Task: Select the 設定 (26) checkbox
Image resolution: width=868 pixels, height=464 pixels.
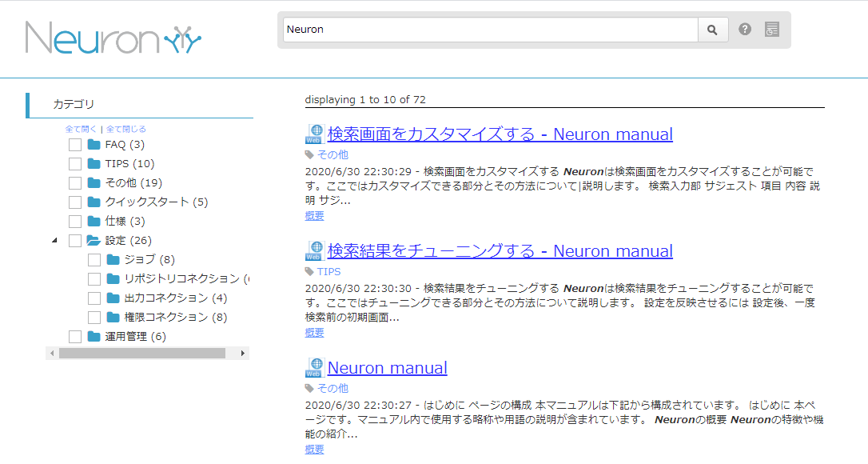Action: 75,241
